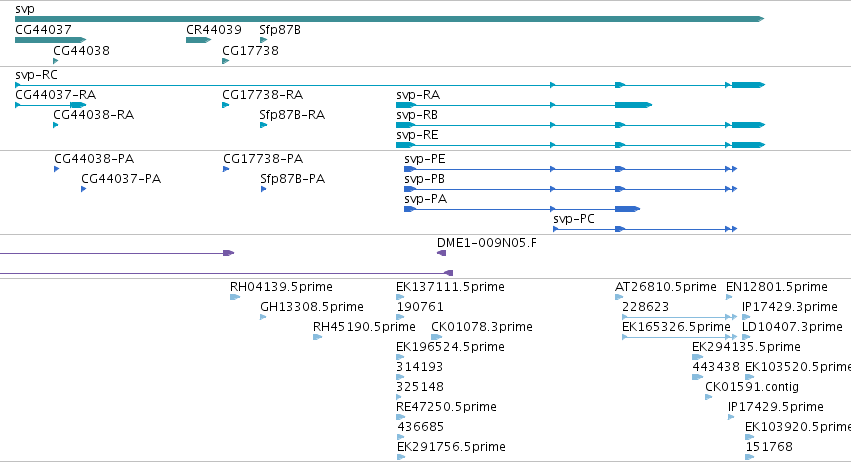This screenshot has width=851, height=462.
Task: Click the final exon block of svp-RC
Action: tap(748, 85)
